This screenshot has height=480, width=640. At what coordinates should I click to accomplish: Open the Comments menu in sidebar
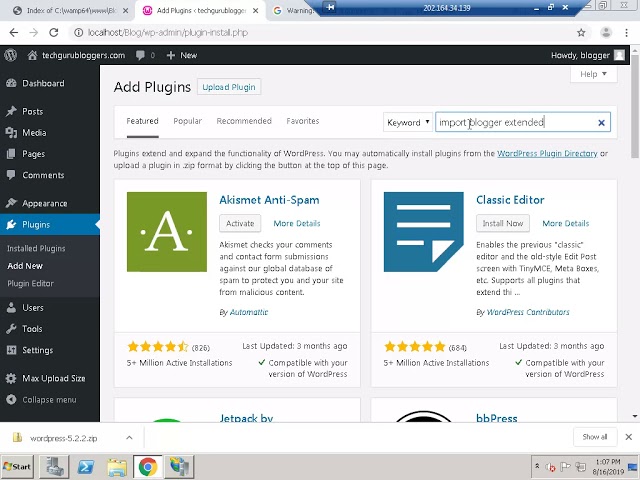click(x=43, y=175)
